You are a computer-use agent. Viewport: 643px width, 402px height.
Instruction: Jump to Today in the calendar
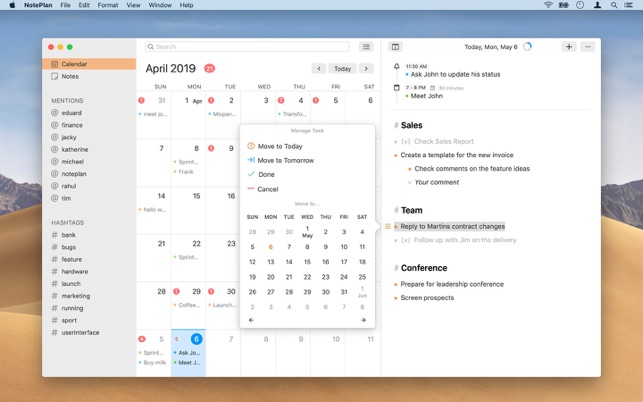342,69
